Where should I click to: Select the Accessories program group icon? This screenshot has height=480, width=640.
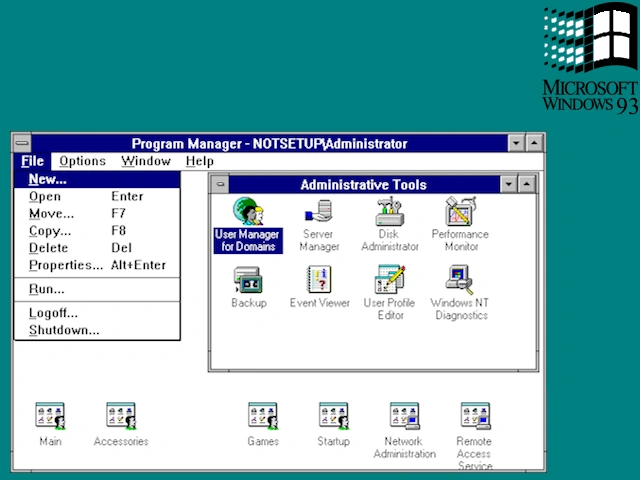[x=121, y=416]
